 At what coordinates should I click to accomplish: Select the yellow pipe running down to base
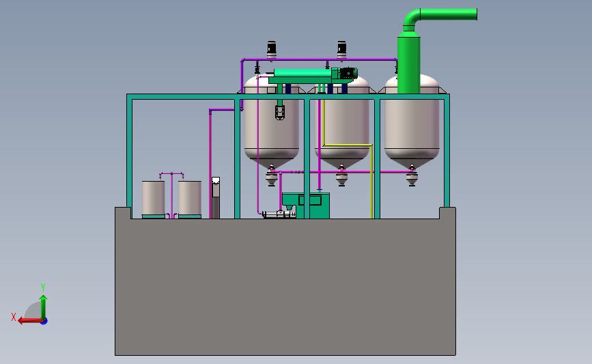point(371,181)
